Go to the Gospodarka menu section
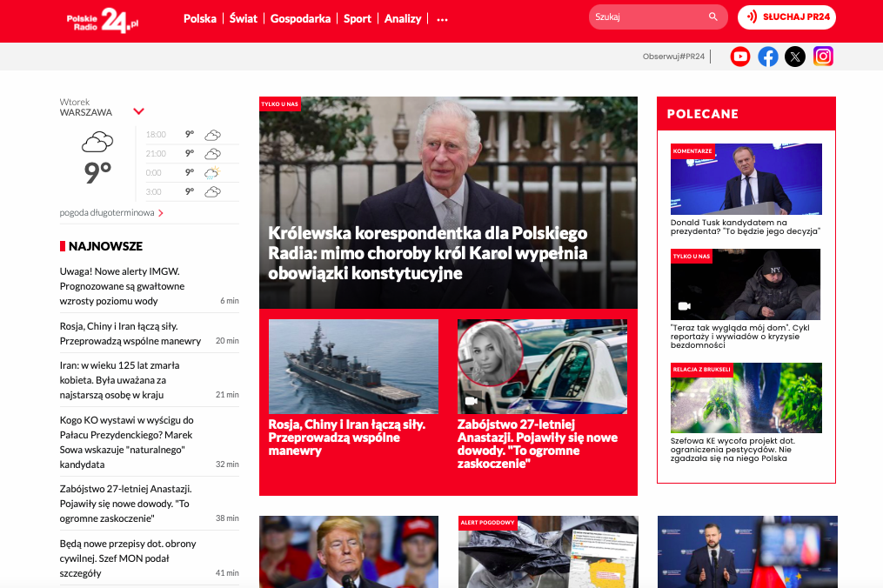The height and width of the screenshot is (588, 883). (x=300, y=18)
